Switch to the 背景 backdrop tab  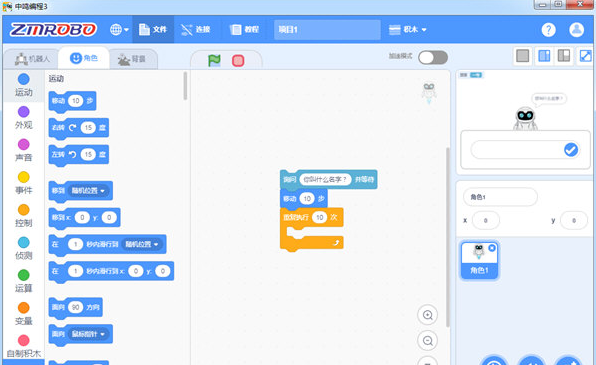point(132,59)
